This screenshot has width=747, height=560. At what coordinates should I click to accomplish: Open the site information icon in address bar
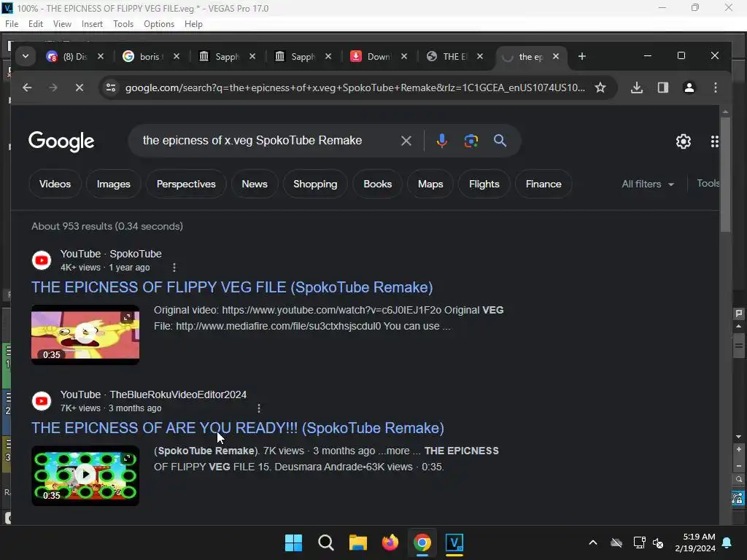point(111,87)
